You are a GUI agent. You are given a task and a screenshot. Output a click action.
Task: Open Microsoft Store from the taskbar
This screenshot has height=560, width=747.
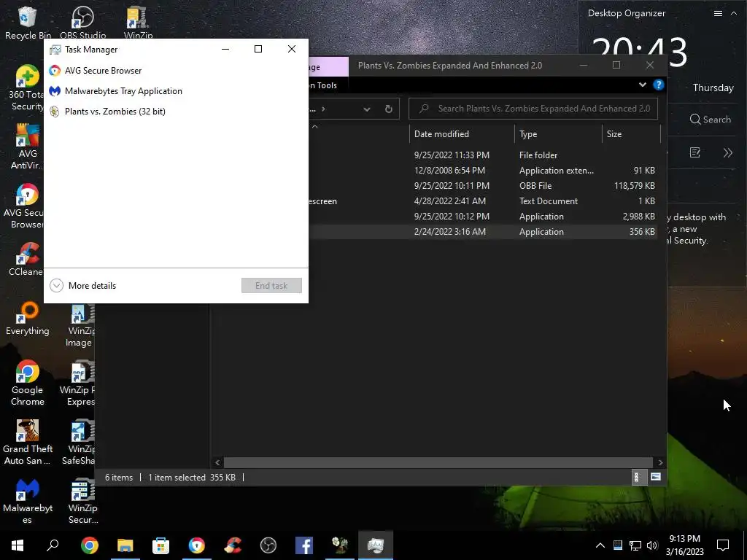click(x=161, y=545)
